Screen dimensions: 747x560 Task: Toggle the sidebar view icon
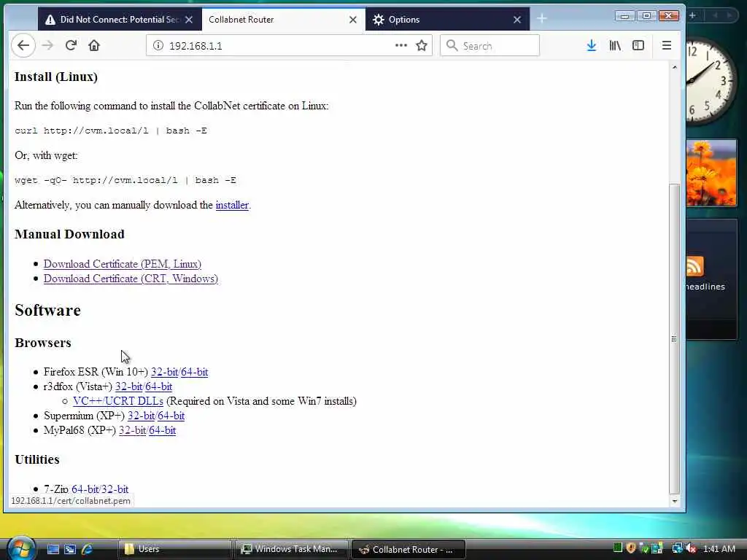click(638, 46)
